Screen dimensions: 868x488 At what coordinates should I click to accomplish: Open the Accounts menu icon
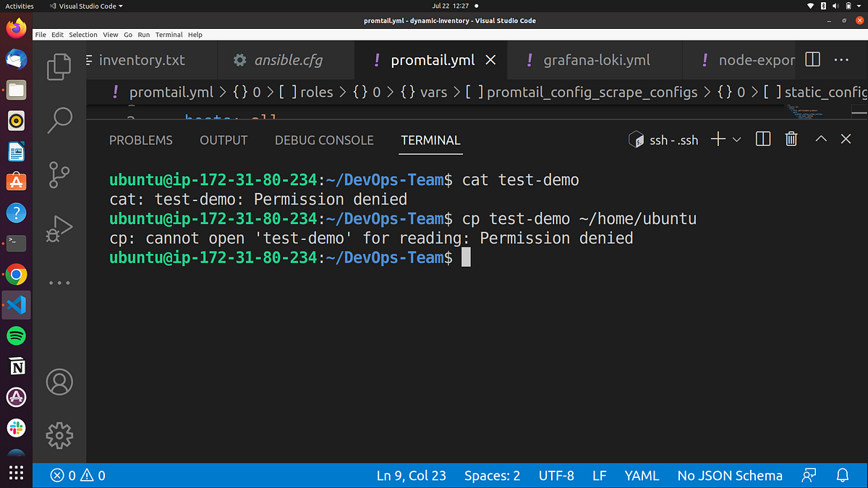(x=59, y=381)
